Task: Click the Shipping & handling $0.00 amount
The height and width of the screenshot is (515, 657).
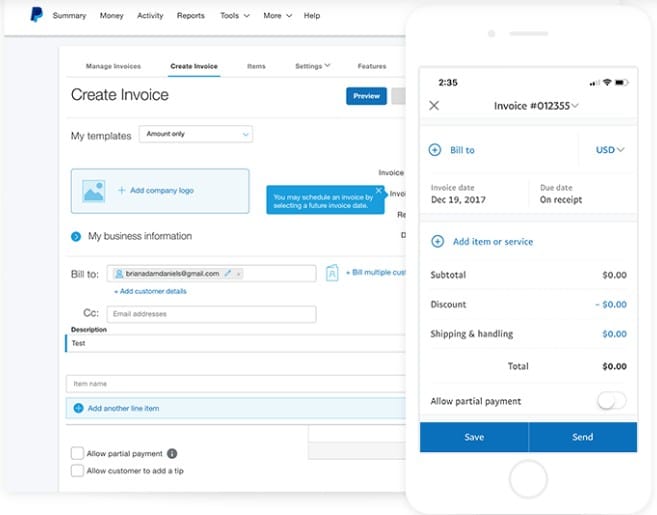Action: pyautogui.click(x=615, y=334)
